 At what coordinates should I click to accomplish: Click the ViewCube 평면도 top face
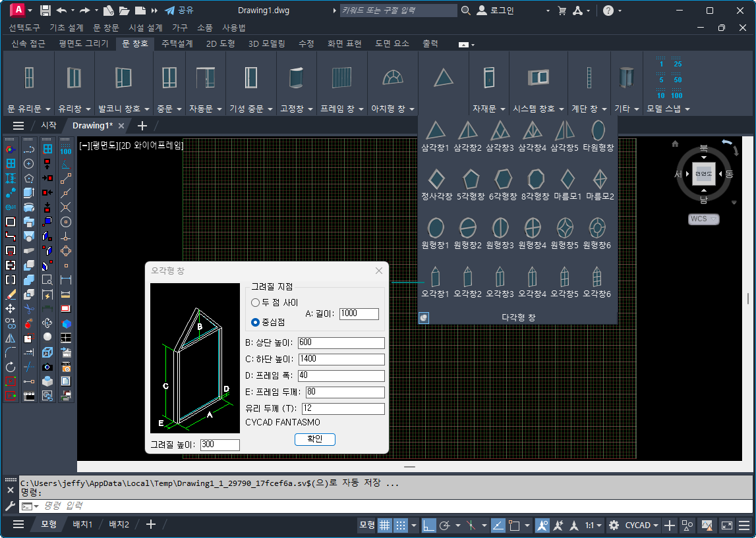point(703,174)
